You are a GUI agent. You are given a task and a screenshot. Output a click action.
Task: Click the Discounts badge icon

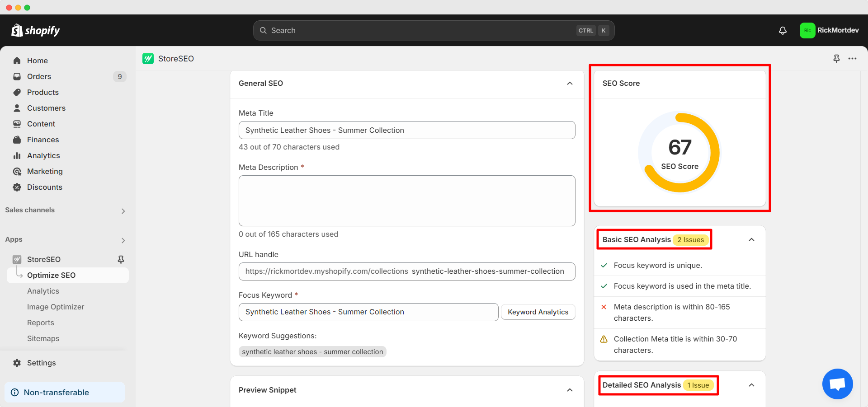point(17,187)
